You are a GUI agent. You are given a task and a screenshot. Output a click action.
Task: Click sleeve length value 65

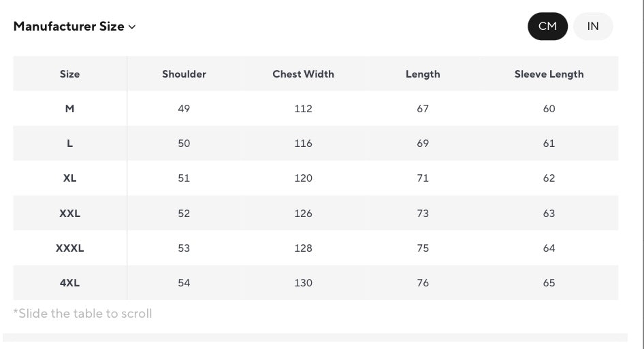[x=549, y=283]
